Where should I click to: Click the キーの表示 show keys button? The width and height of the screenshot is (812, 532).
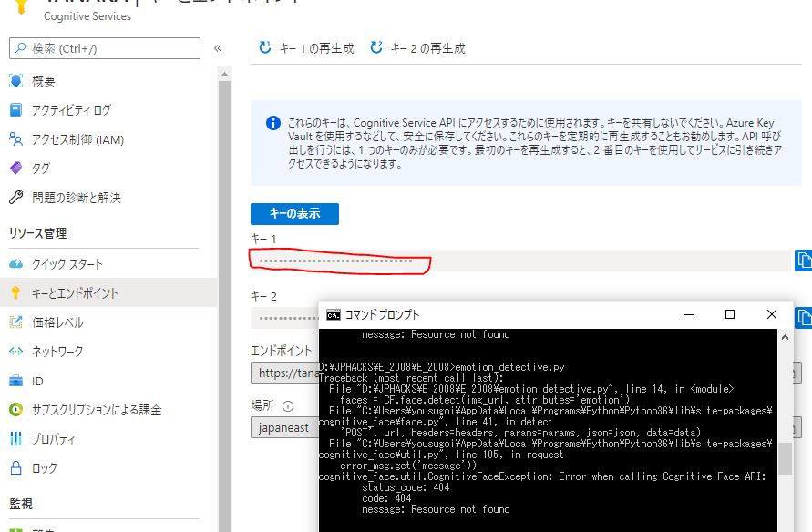click(x=294, y=214)
